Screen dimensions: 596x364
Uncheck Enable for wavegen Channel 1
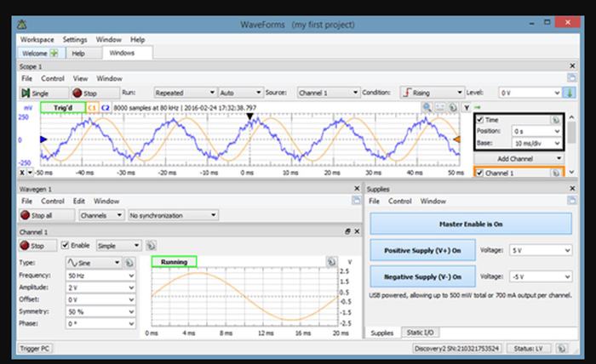(65, 245)
